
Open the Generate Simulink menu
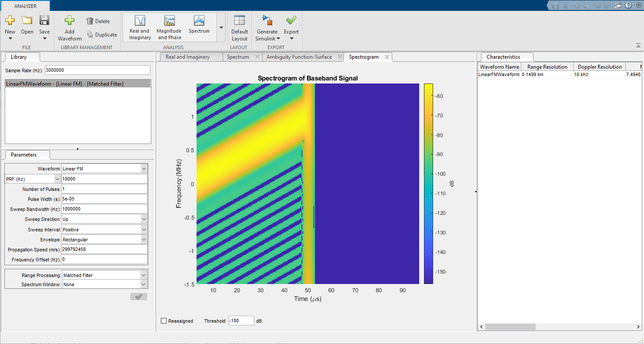coord(267,28)
